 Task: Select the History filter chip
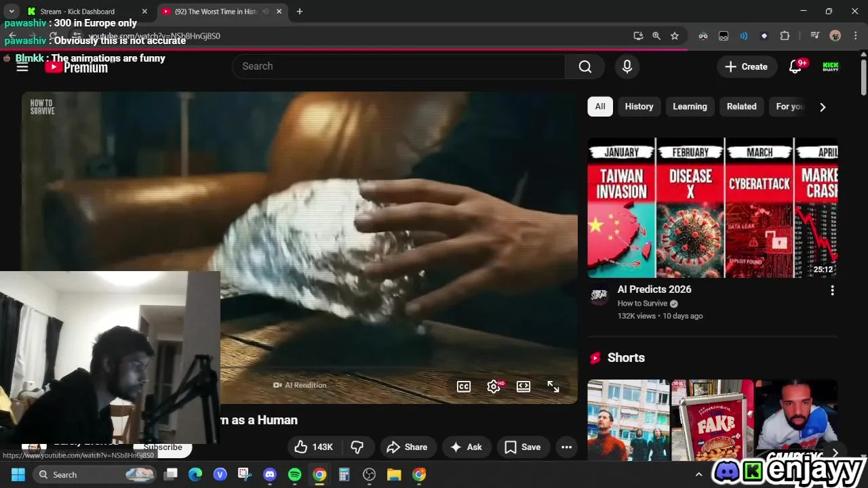point(639,106)
